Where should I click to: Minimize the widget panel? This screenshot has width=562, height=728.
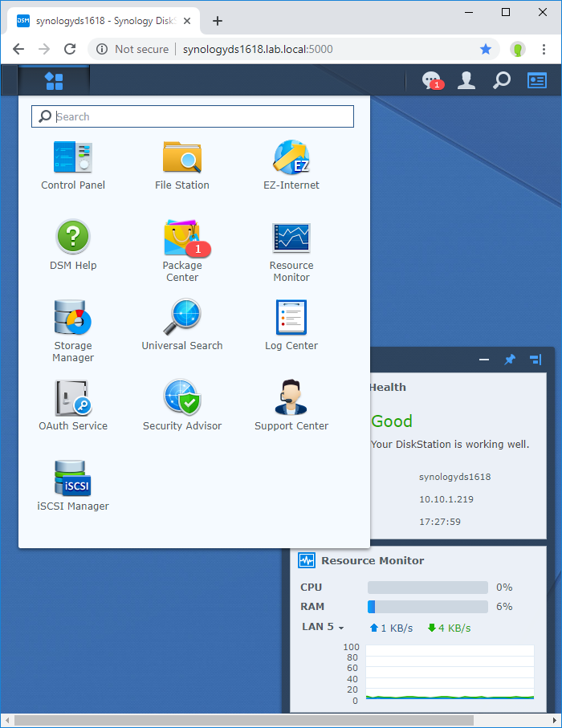pyautogui.click(x=484, y=360)
